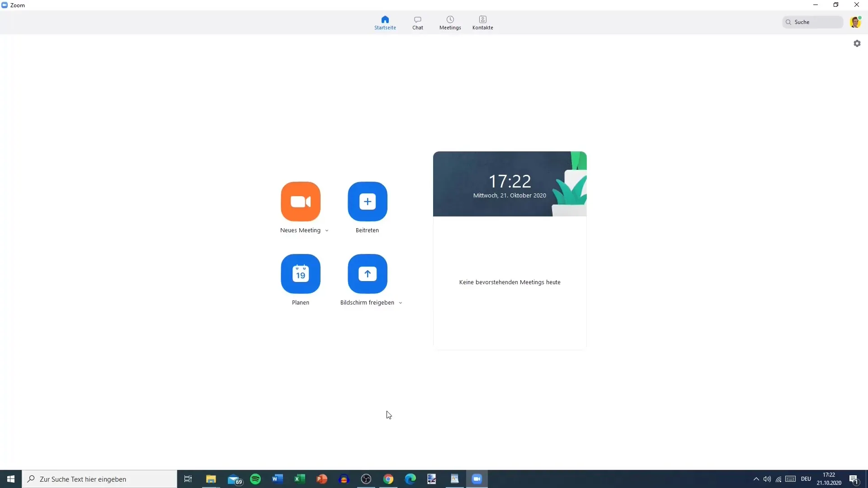Click the calendar thumbnail in schedule panel

(300, 273)
